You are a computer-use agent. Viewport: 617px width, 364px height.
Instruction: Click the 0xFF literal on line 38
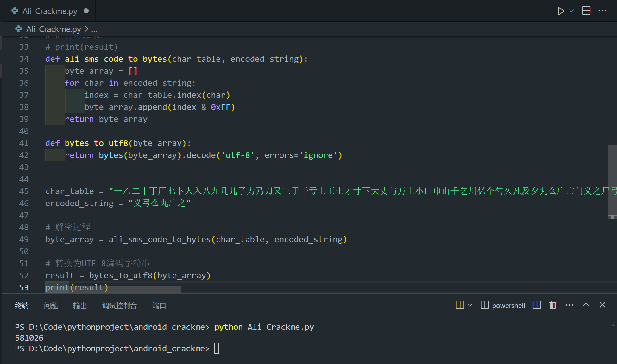coord(221,107)
